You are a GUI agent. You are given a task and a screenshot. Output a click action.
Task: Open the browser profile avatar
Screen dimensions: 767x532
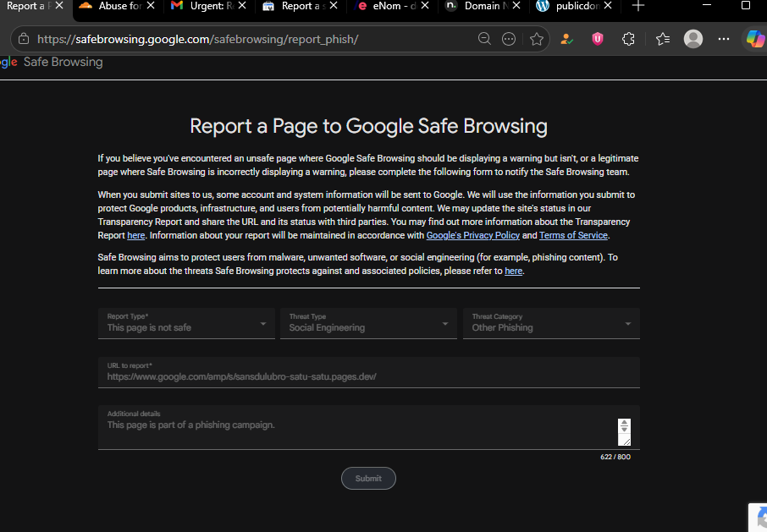coord(693,39)
